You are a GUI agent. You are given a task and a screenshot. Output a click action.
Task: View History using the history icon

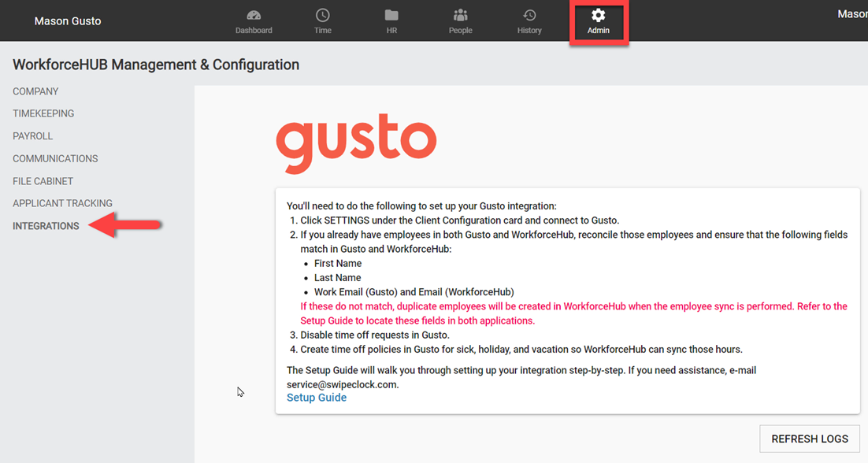click(x=529, y=20)
